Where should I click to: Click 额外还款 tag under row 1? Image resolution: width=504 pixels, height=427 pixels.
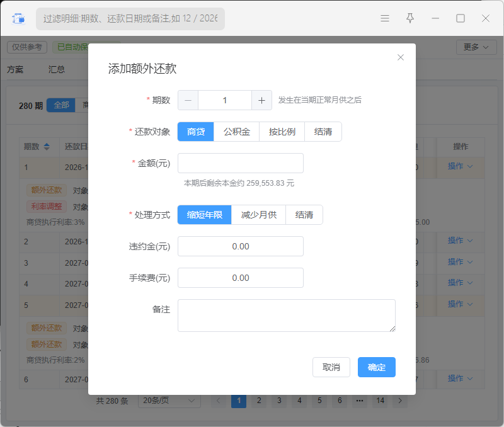coord(46,190)
